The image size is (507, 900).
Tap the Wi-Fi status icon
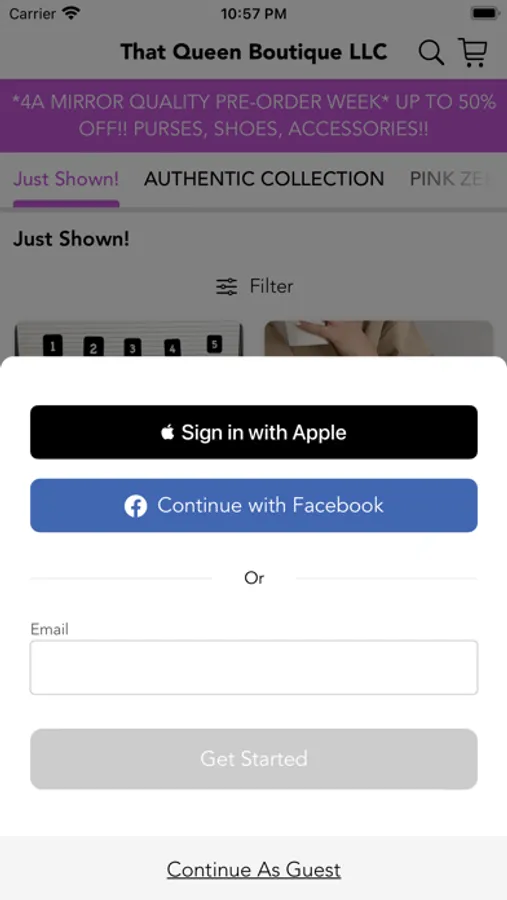click(x=71, y=13)
